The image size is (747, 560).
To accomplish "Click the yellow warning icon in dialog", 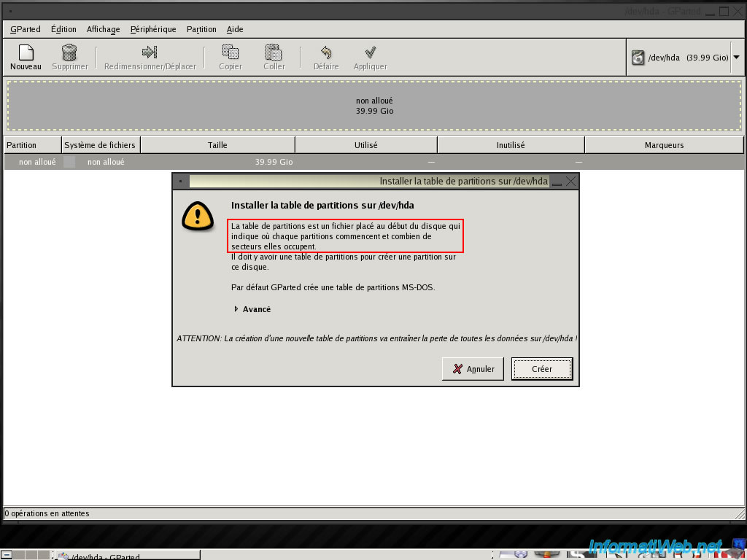I will [x=198, y=217].
